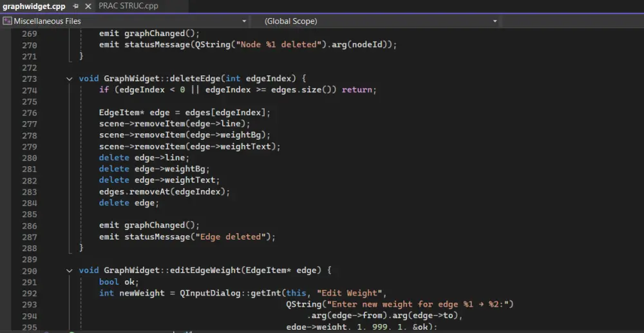
Task: Click 'edges.removeAt(edgeIndex);' statement
Action: pos(165,192)
